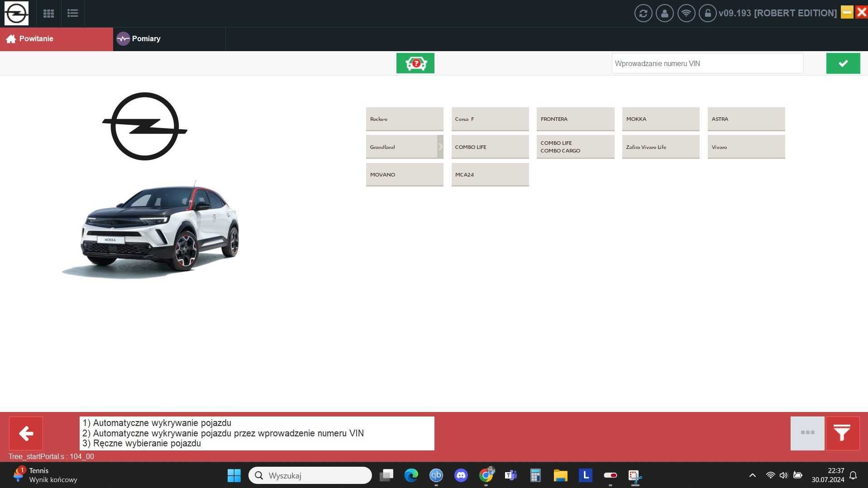Select Zafira Vivaro Life model
Image resolution: width=868 pixels, height=488 pixels.
tap(661, 147)
